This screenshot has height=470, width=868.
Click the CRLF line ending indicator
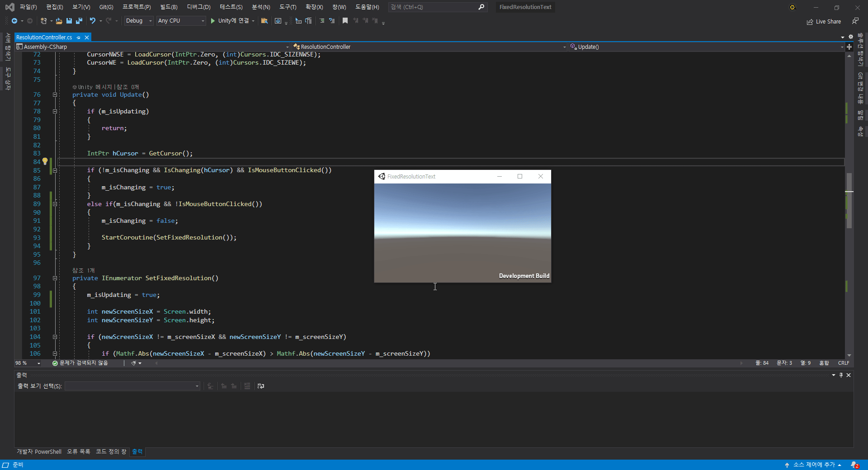click(844, 363)
